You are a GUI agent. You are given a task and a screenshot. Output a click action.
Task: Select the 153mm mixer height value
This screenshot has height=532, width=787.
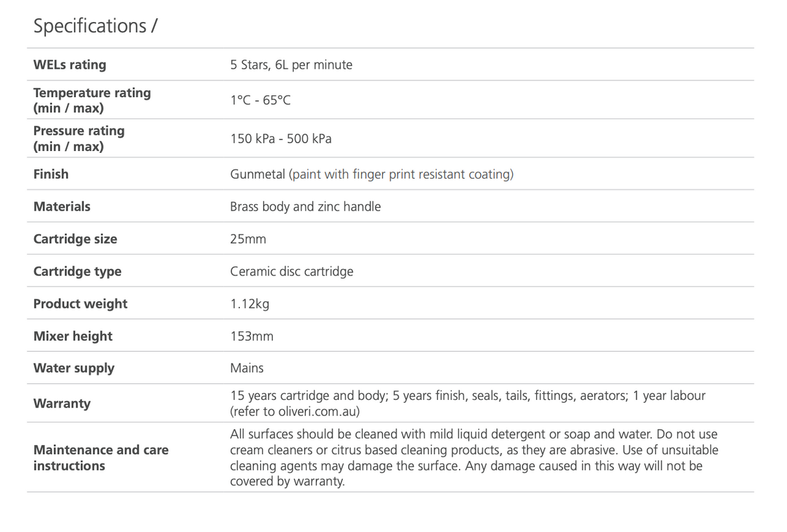pyautogui.click(x=252, y=336)
